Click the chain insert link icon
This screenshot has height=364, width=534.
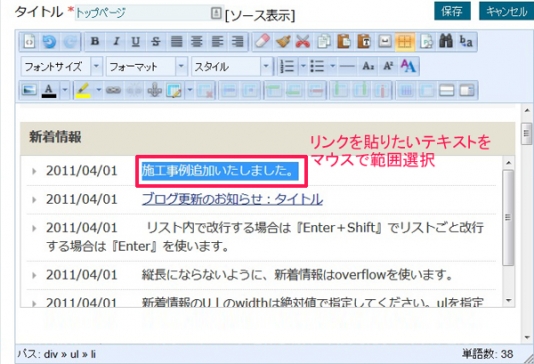[114, 91]
